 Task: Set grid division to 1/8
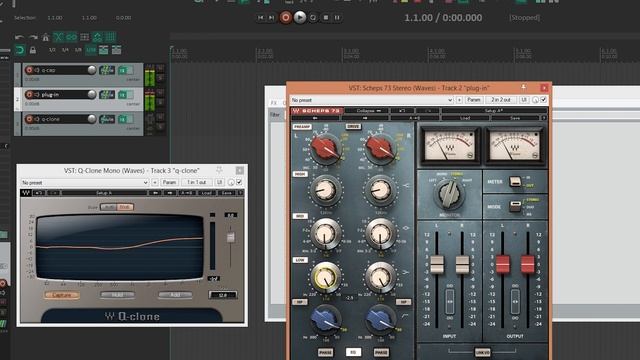pos(78,50)
